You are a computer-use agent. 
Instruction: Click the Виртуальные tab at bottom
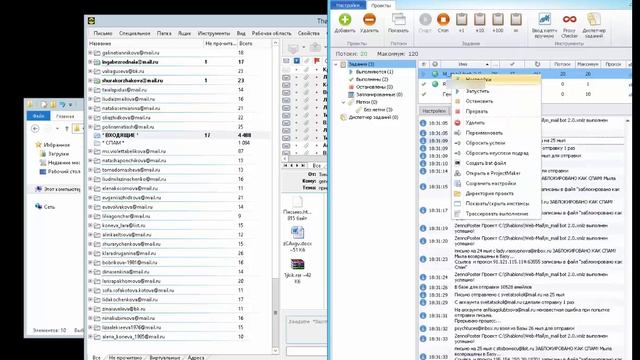coord(165,357)
